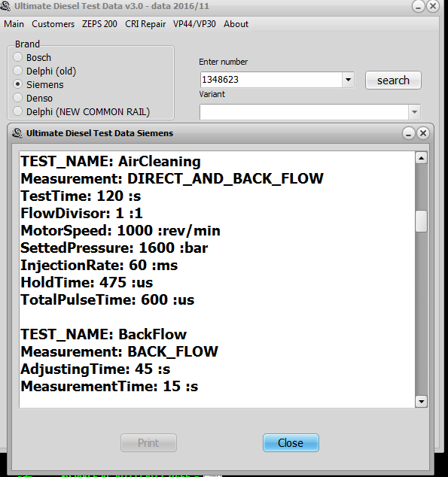The height and width of the screenshot is (477, 448).
Task: Click the 'TEST_NAME: AirCleaning' line
Action: [111, 161]
